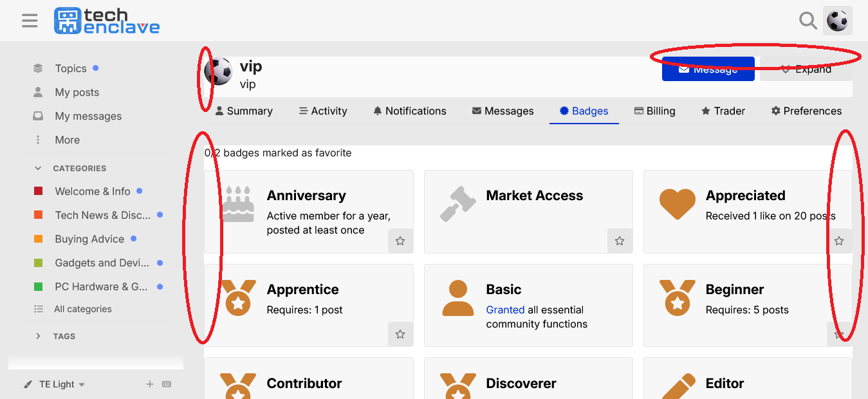Click the keyboard shortcuts icon in sidebar footer
The height and width of the screenshot is (399, 868).
[x=167, y=384]
